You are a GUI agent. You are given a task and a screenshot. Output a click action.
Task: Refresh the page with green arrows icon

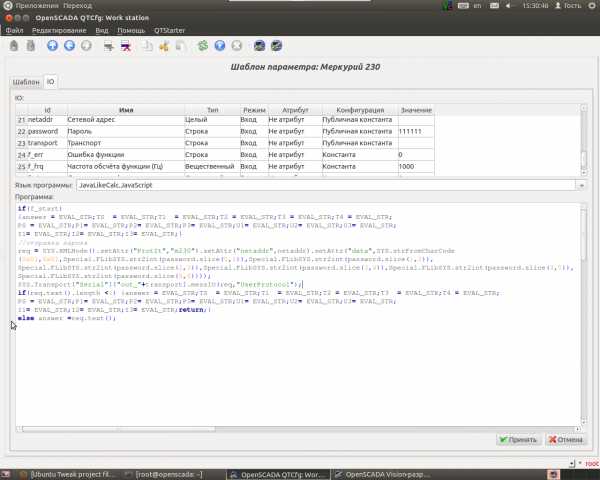(203, 45)
